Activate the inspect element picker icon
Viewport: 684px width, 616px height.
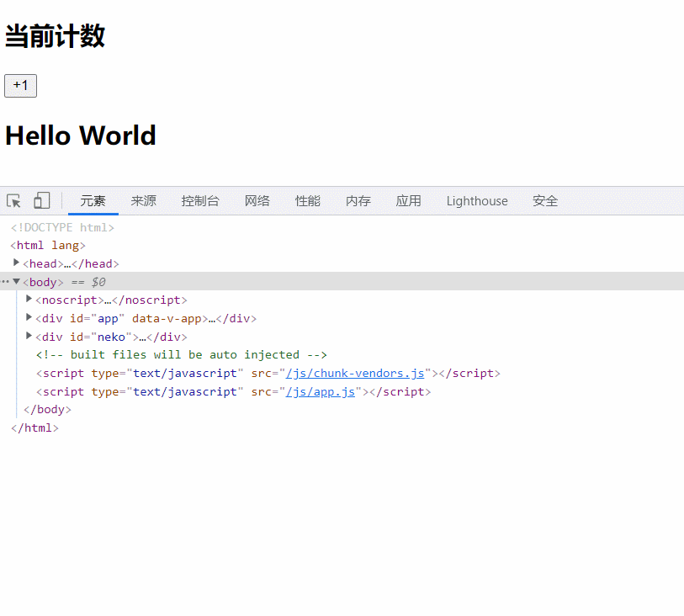(x=13, y=201)
